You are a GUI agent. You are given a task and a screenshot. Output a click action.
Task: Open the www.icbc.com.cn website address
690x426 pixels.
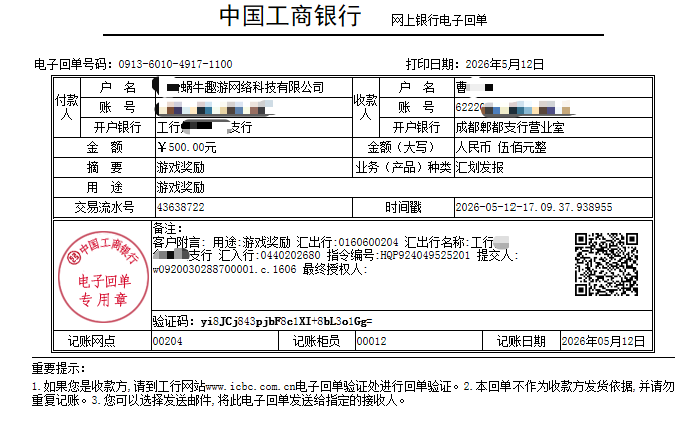(250, 387)
